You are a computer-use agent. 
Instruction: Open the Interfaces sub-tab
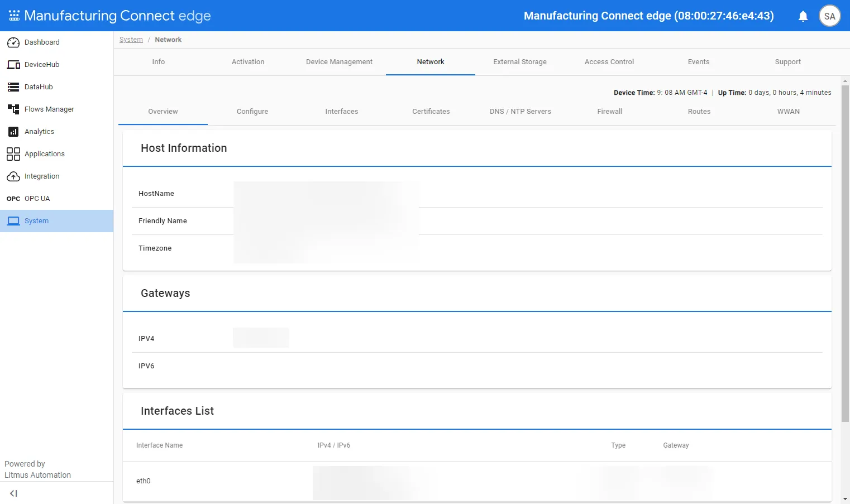click(x=342, y=112)
